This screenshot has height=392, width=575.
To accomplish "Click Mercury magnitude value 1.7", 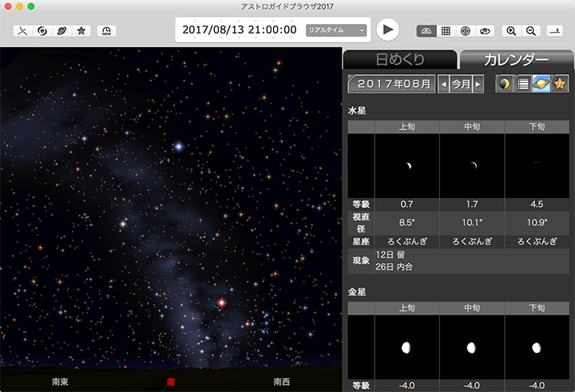I will tap(472, 204).
